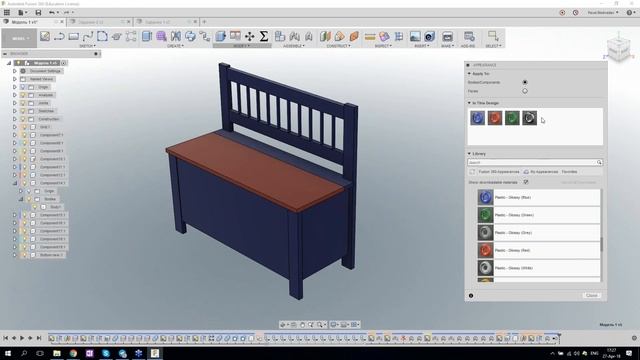Select the Move/Copy cross-arrows tool

(x=249, y=36)
